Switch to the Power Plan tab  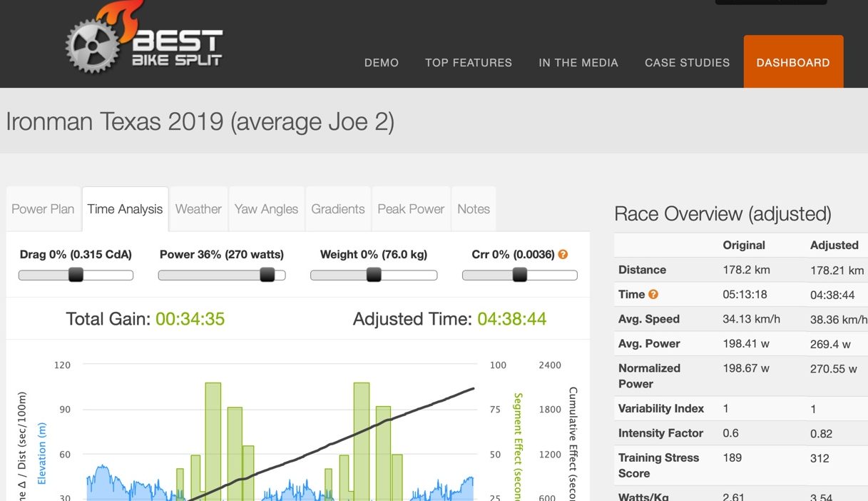(x=43, y=209)
